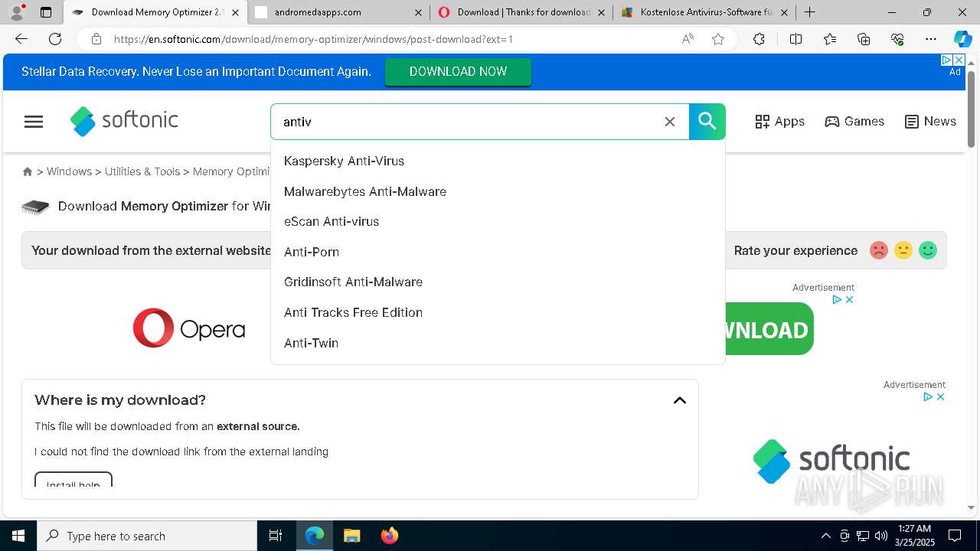This screenshot has width=980, height=551.
Task: Click the home breadcrumb icon
Action: (28, 171)
